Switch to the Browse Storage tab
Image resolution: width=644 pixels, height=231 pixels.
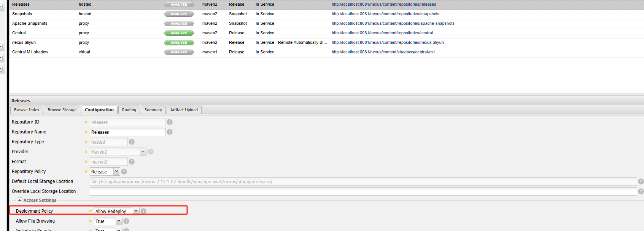(x=62, y=110)
